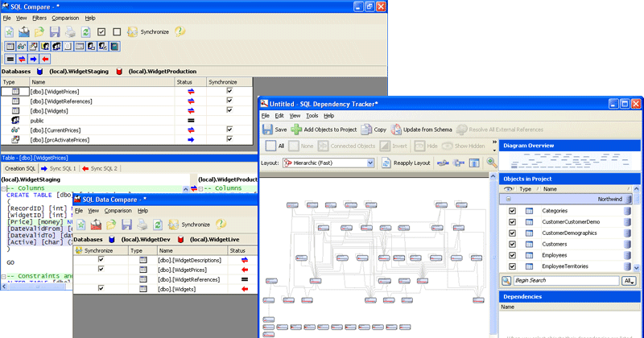Click the Objects in Project scrollbar down arrow

click(x=637, y=268)
